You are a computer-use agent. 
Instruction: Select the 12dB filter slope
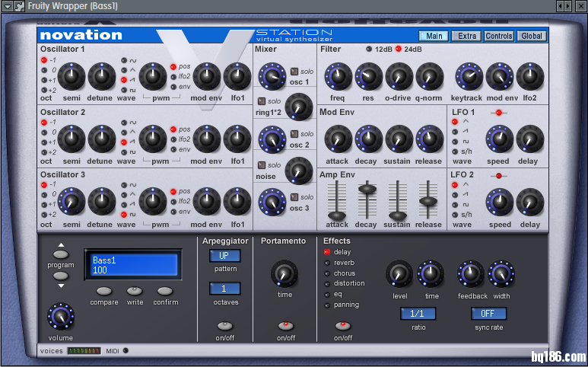click(370, 49)
